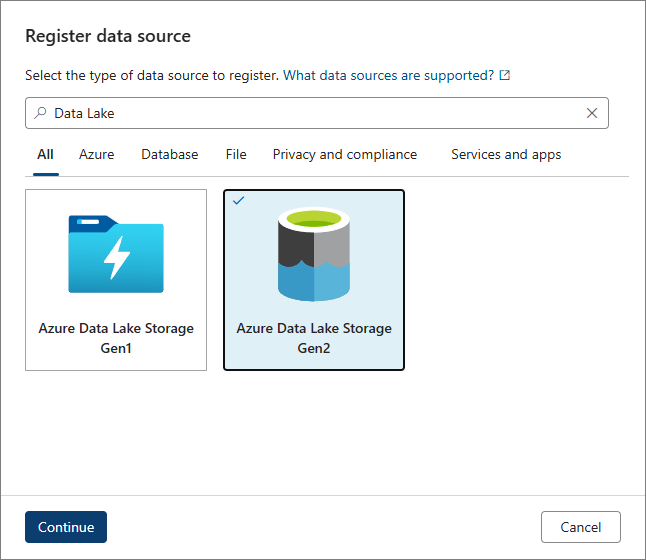Switch to the Azure tab

click(97, 155)
